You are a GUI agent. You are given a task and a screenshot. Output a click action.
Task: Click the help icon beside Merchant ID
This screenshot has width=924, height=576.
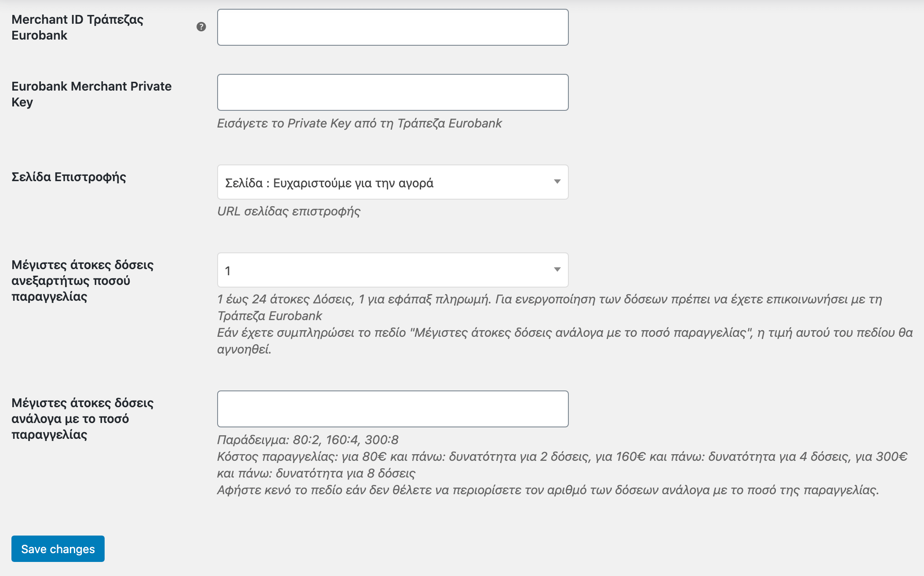click(x=201, y=27)
